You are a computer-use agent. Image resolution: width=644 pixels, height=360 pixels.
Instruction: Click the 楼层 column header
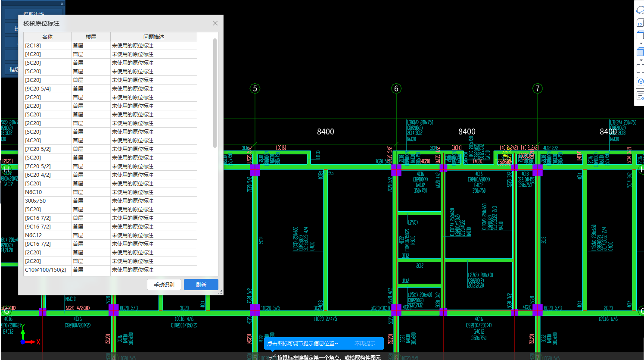coord(91,37)
